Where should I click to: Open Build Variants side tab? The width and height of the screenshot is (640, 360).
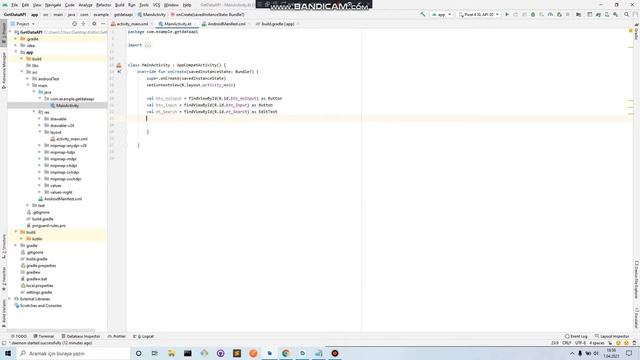coord(4,314)
